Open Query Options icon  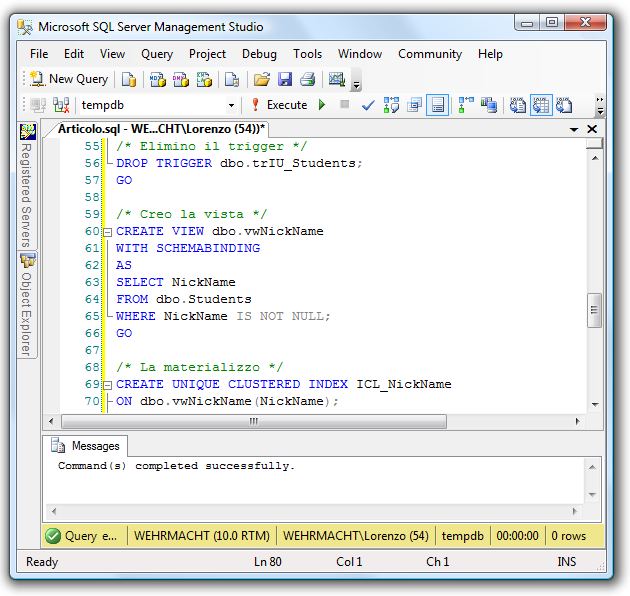point(414,105)
